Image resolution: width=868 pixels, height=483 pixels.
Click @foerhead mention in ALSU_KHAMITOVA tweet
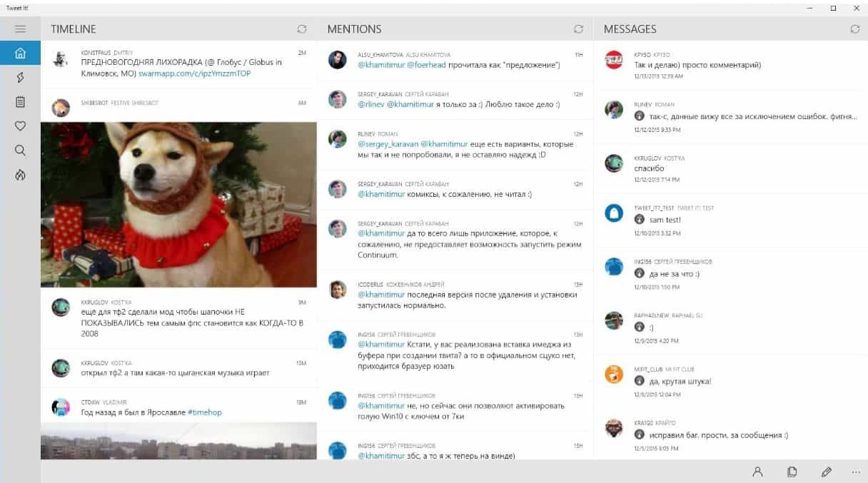point(426,65)
